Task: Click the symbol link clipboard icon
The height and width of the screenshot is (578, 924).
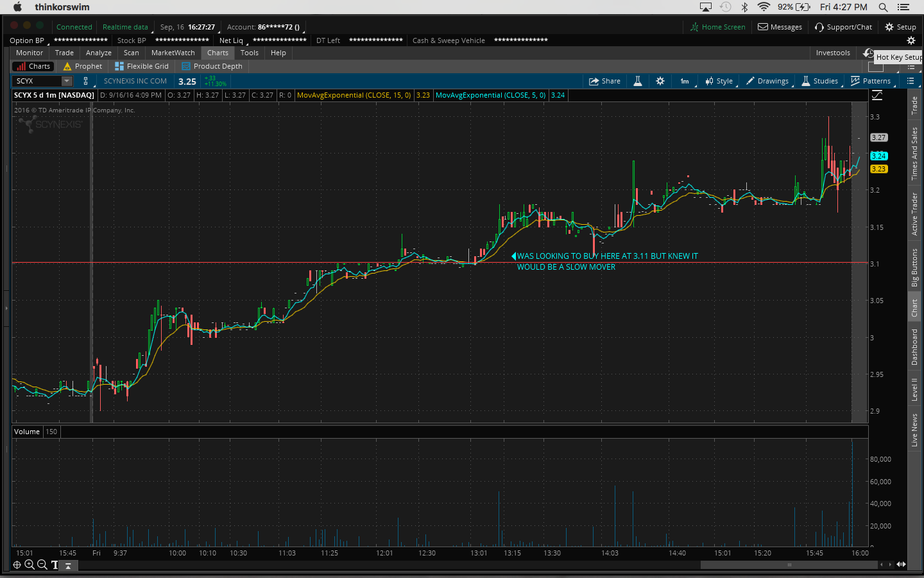Action: 85,81
